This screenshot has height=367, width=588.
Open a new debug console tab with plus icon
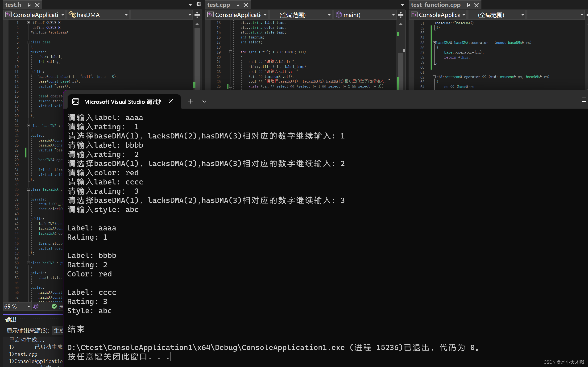(190, 101)
